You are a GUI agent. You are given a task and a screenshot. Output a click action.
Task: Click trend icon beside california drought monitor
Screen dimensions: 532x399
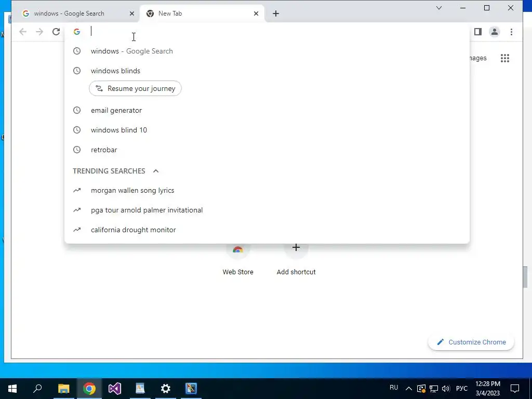77,230
